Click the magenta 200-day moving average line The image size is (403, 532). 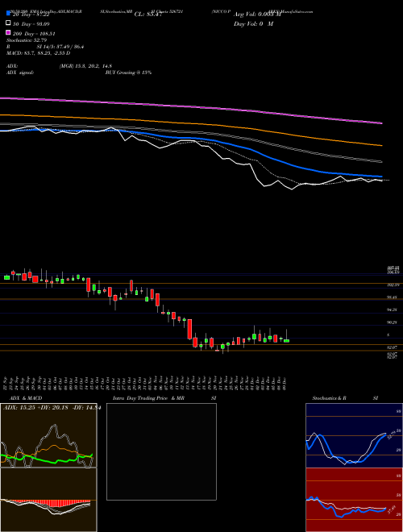[191, 106]
